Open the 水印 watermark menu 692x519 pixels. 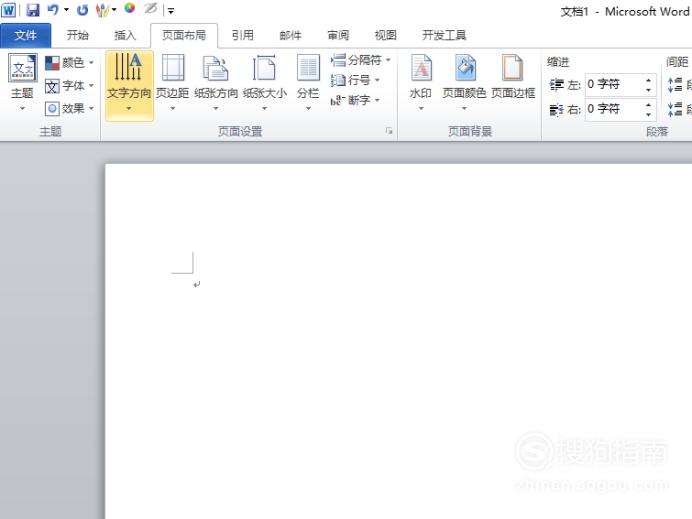point(421,83)
